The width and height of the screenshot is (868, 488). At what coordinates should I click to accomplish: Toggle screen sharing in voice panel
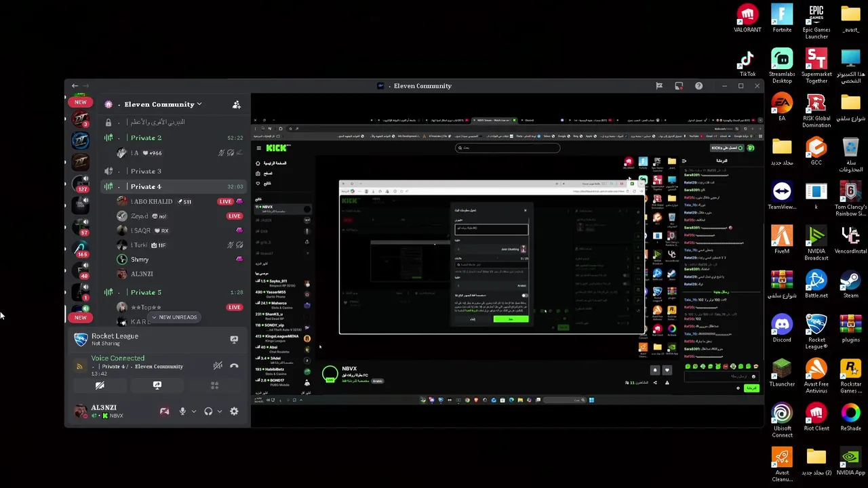[157, 385]
